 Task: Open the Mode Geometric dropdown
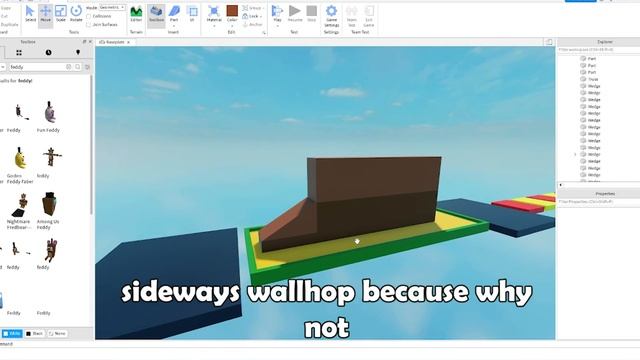(x=112, y=8)
